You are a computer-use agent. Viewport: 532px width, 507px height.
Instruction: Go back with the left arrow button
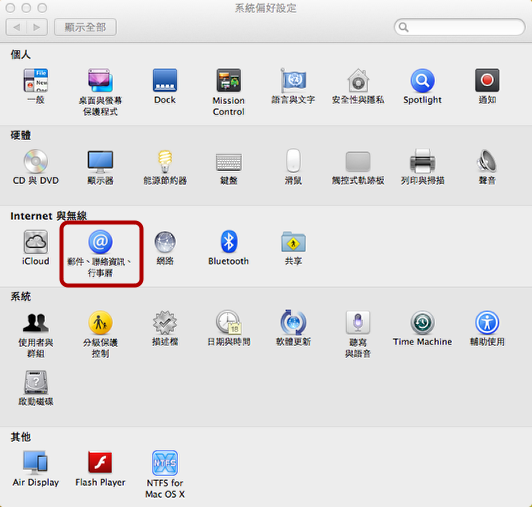(16, 27)
